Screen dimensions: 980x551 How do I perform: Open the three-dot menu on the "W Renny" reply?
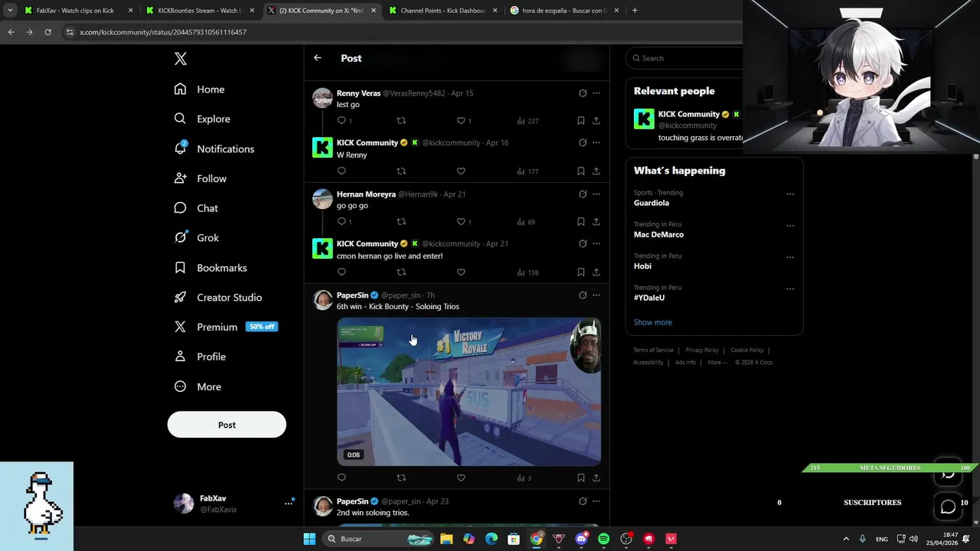point(596,143)
